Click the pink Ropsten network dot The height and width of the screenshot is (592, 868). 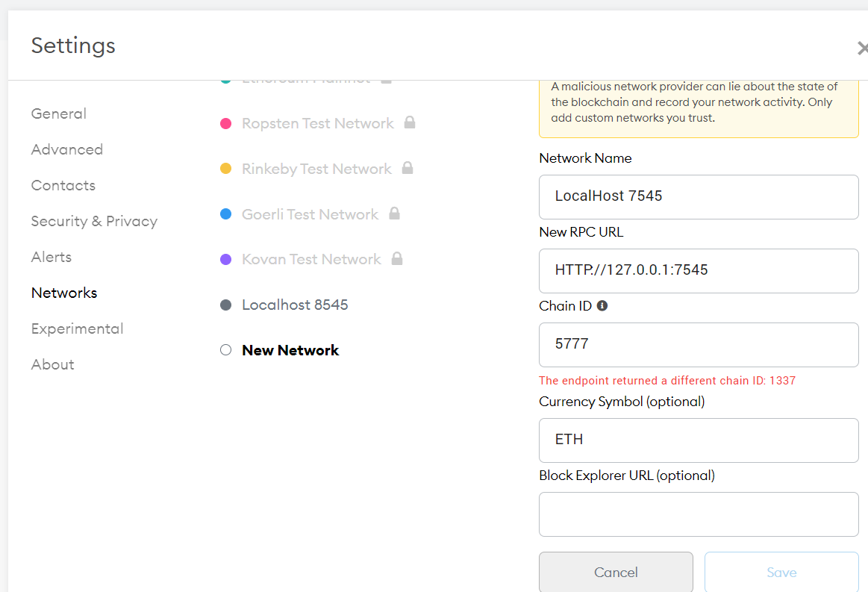click(226, 123)
